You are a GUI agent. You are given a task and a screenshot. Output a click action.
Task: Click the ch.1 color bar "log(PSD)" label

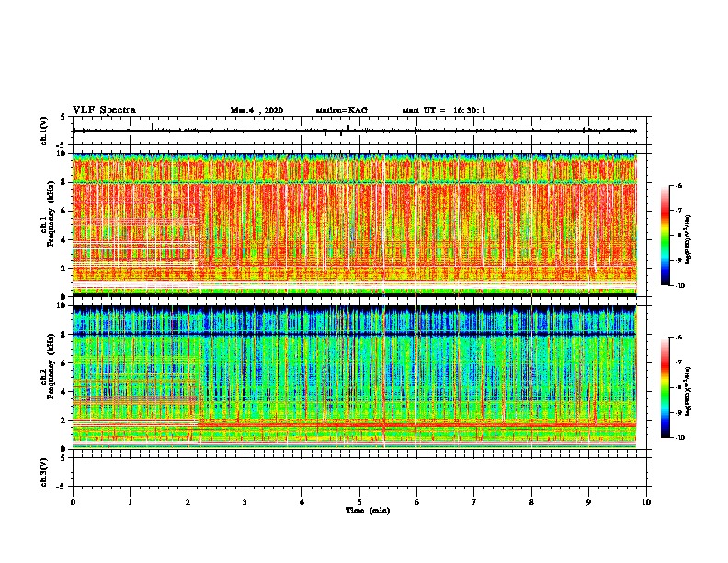pos(688,239)
